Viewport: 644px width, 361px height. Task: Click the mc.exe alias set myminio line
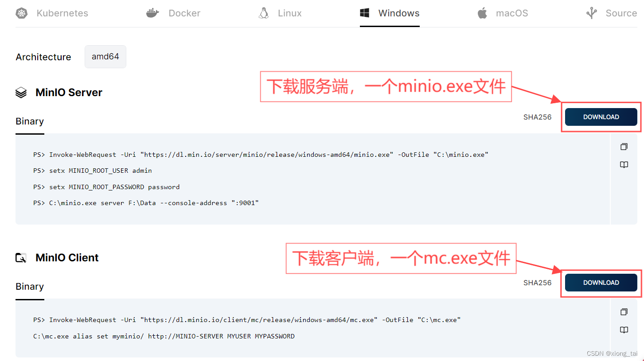[164, 336]
